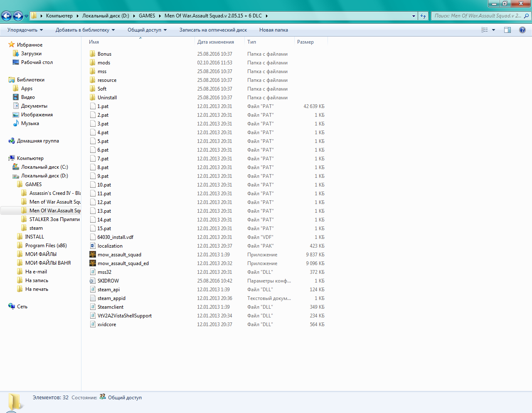The image size is (532, 413).
Task: Select the mow_assault_squad application icon
Action: [93, 255]
